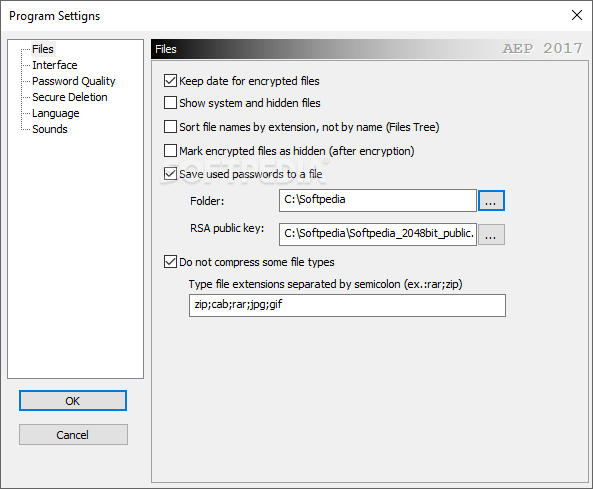Browse for RSA public key file
The image size is (593, 489).
(x=491, y=234)
